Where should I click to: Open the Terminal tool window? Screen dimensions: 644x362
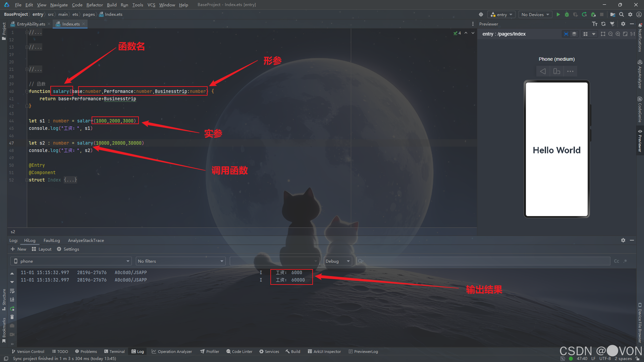click(x=114, y=351)
